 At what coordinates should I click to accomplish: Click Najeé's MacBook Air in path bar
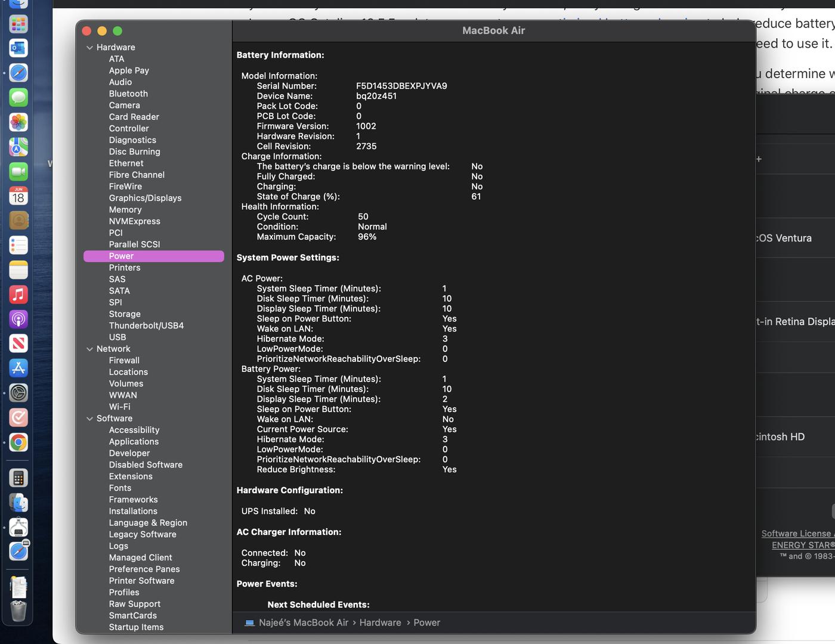tap(304, 623)
